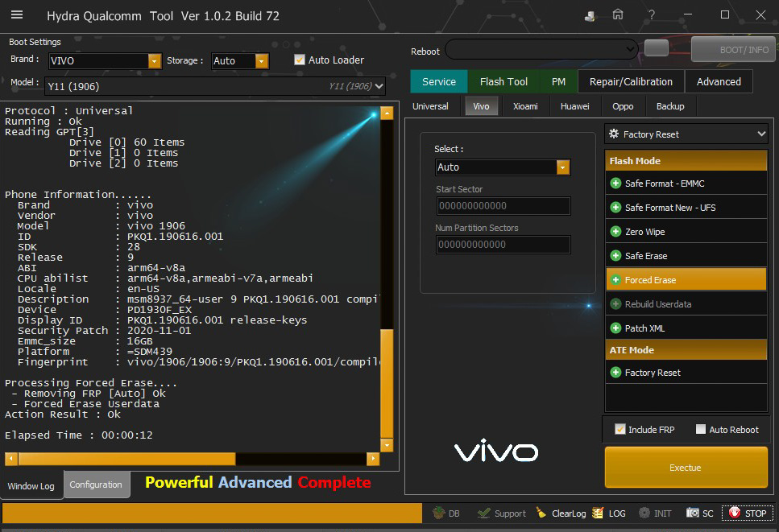Take a screenshot with SC icon
Image resolution: width=779 pixels, height=532 pixels.
(x=693, y=513)
